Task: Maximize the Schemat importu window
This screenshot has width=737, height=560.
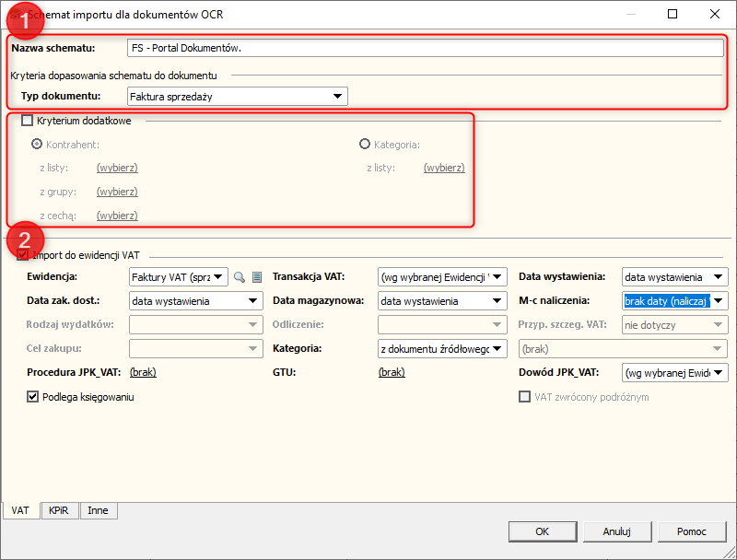Action: pyautogui.click(x=673, y=14)
